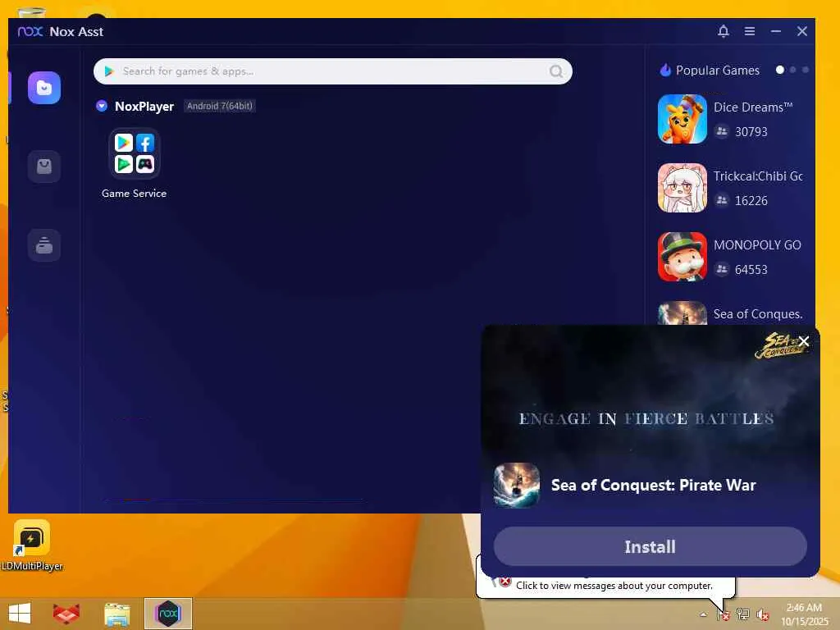Click the Game Service label

tap(134, 194)
